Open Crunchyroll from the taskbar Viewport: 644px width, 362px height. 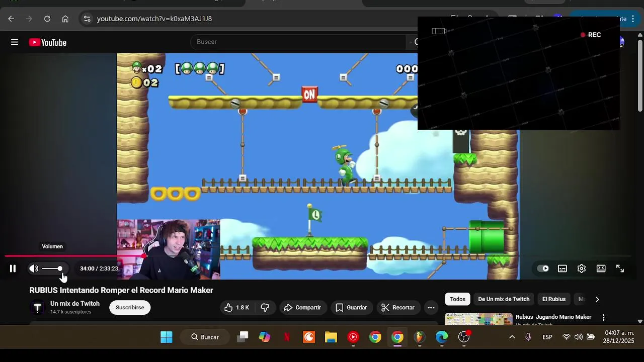tap(309, 337)
